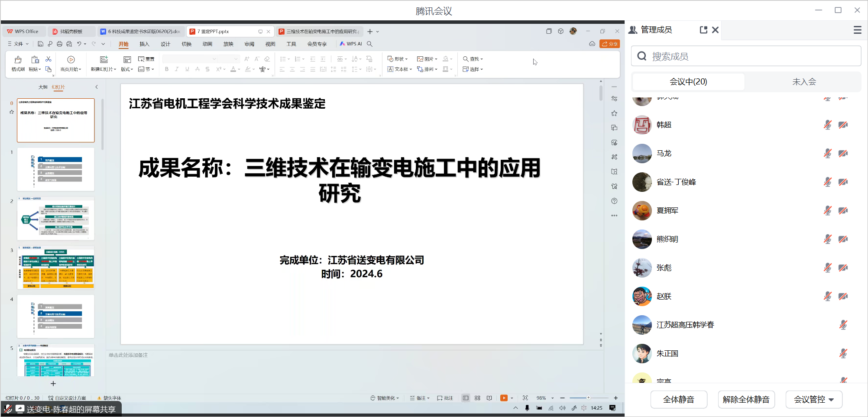The image size is (868, 417).
Task: Click the zoom slider in the status bar
Action: click(x=588, y=398)
